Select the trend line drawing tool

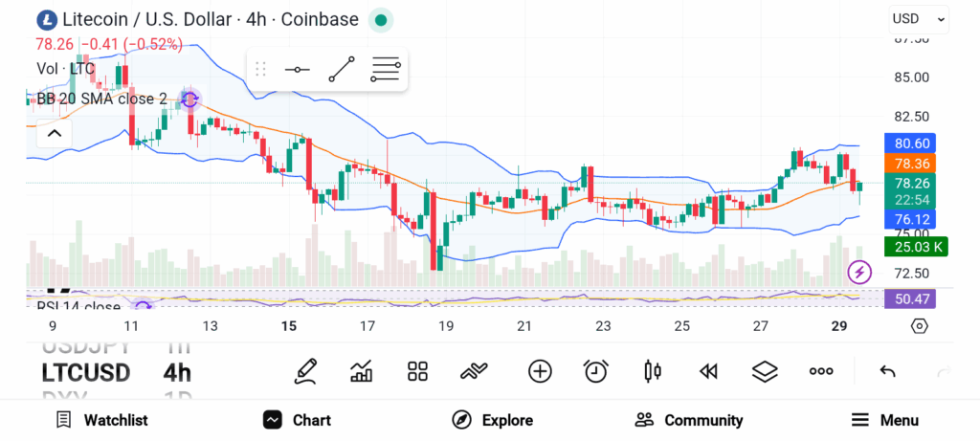(342, 69)
